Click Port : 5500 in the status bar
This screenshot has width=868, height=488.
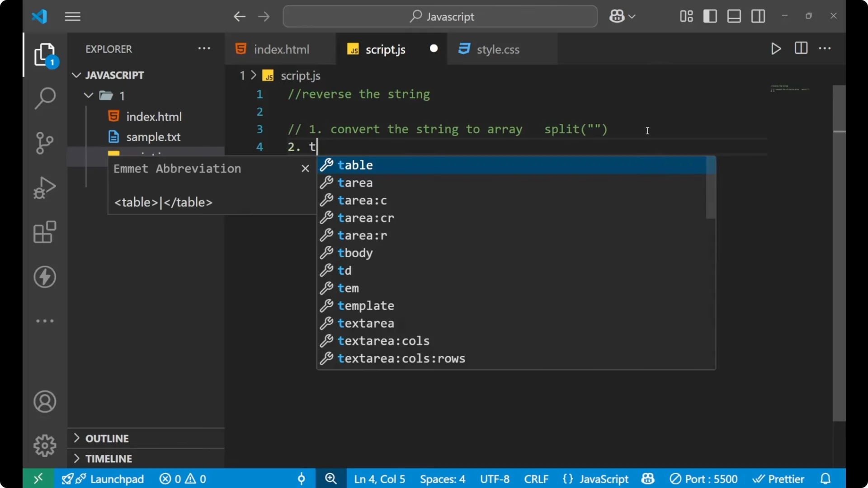pos(704,479)
